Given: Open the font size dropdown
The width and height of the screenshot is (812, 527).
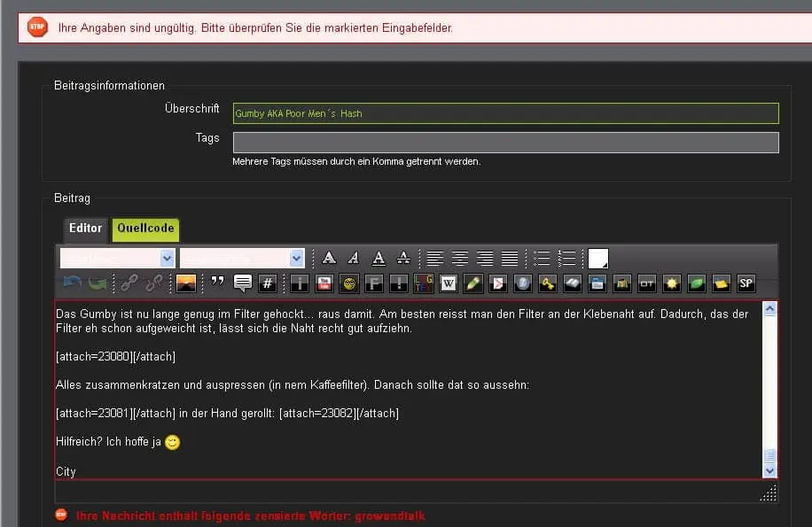Looking at the screenshot, I should pos(242,258).
